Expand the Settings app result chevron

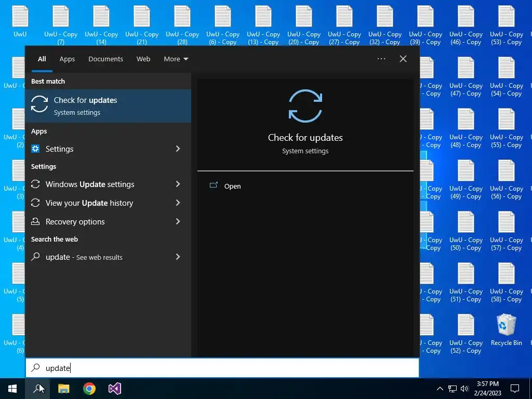coord(178,149)
